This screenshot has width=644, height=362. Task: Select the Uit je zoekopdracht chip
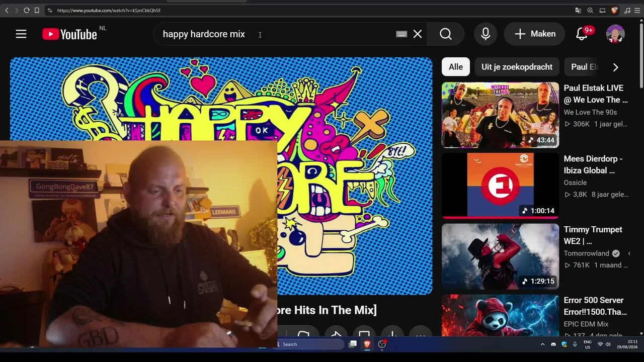pos(517,67)
